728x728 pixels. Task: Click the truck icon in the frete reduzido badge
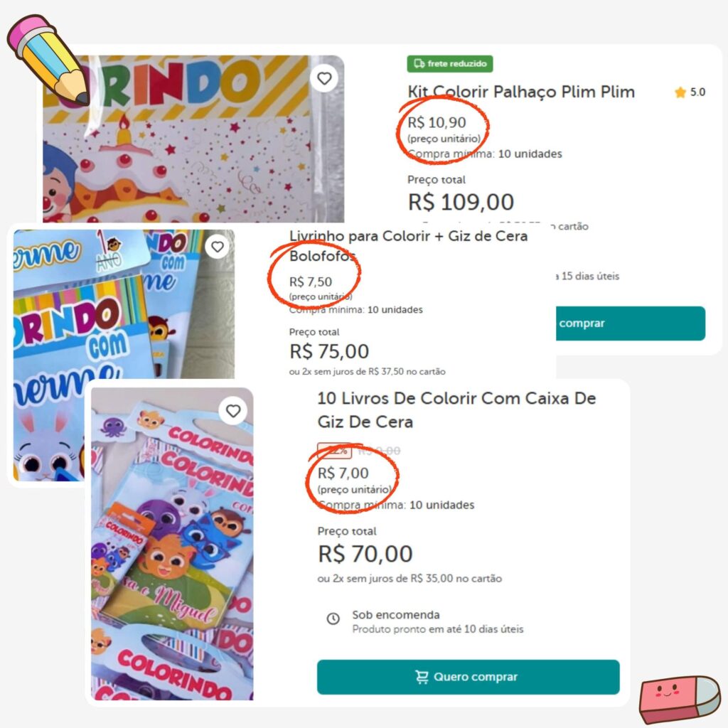419,64
